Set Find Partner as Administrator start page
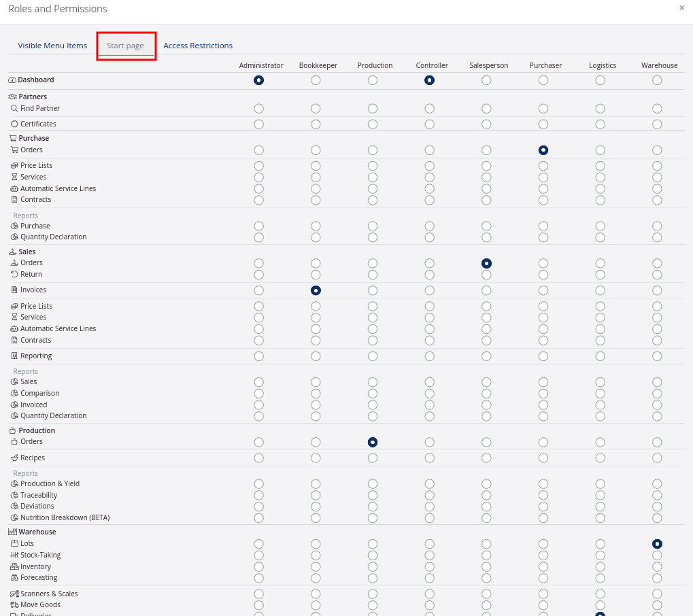The image size is (693, 616). (258, 109)
